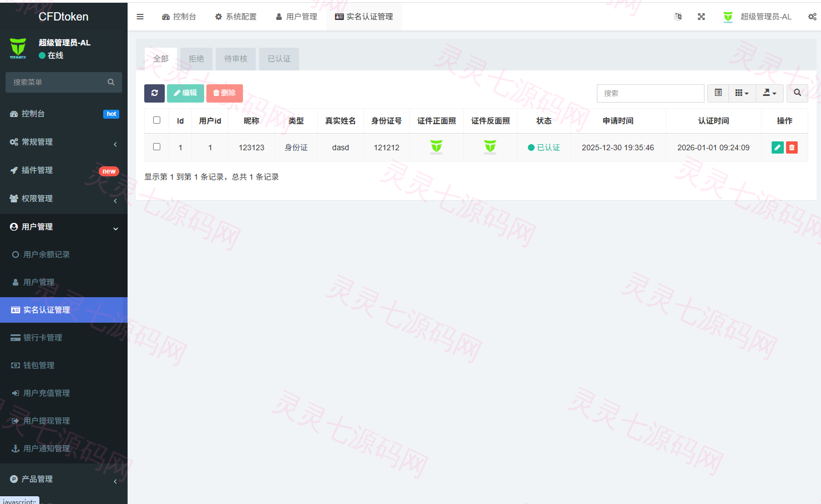Click the refresh table button
This screenshot has width=821, height=504.
(154, 93)
